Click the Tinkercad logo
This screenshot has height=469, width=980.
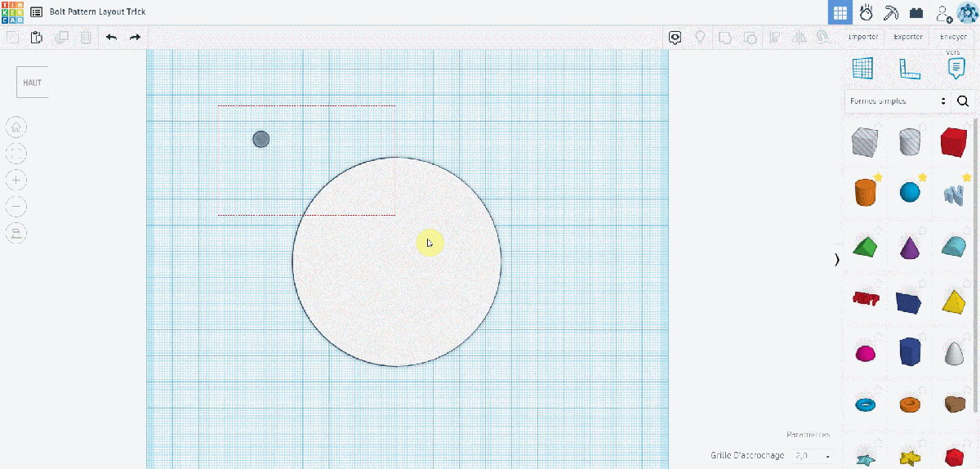(x=13, y=12)
